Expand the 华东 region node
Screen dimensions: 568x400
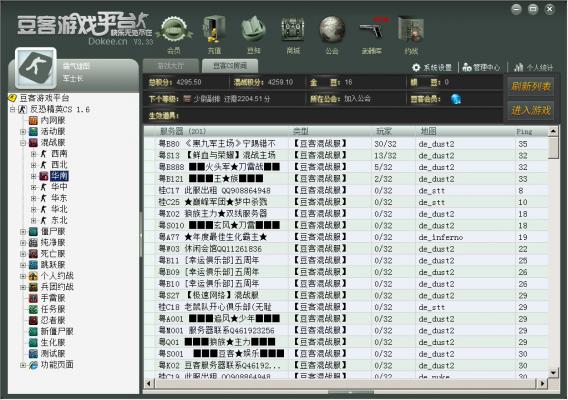click(33, 199)
